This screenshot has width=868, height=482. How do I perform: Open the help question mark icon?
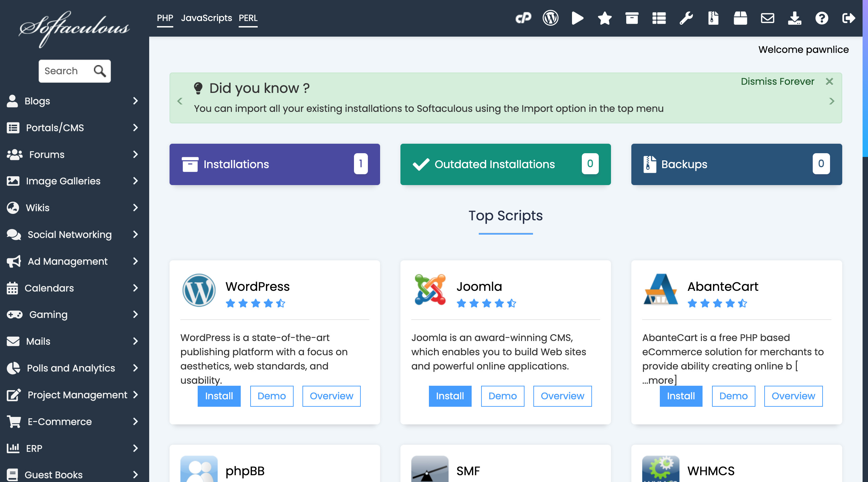point(822,18)
